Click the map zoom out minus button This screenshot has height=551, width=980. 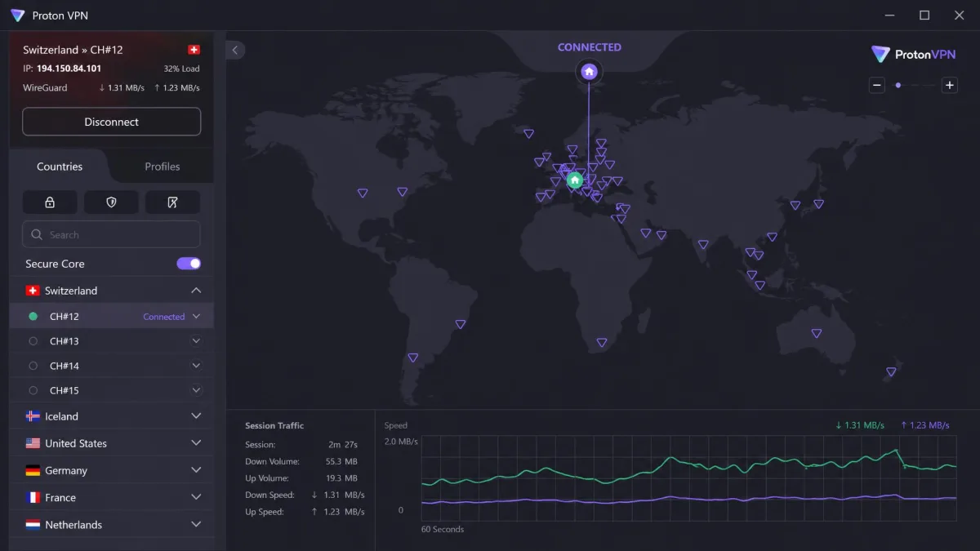tap(877, 85)
